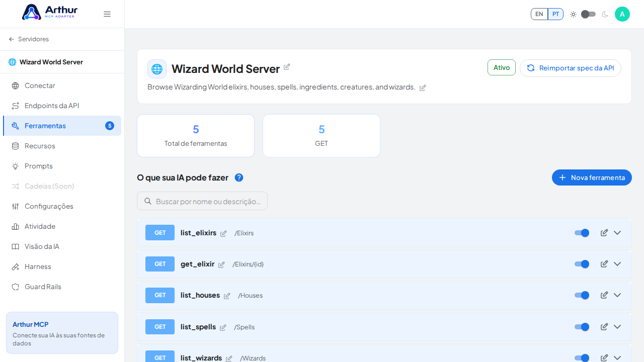Expand the get_elixir row
644x362 pixels.
617,264
